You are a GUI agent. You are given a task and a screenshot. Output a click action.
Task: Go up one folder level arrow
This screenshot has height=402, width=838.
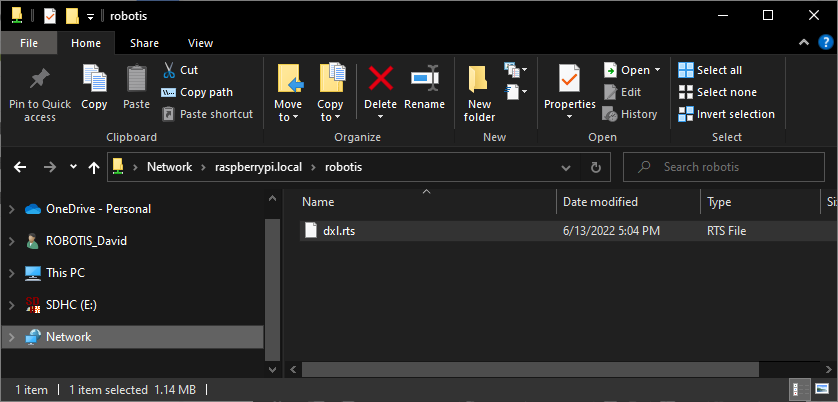(x=94, y=167)
